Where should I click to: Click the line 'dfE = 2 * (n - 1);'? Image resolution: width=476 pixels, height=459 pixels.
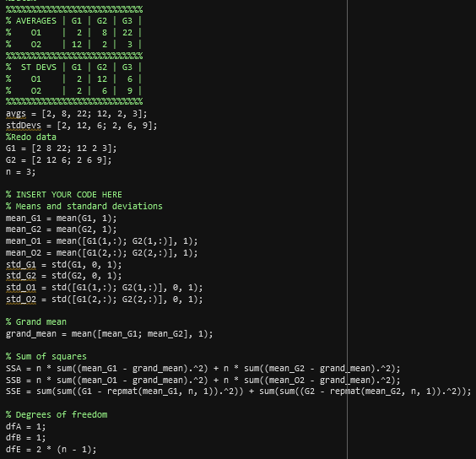click(x=51, y=450)
